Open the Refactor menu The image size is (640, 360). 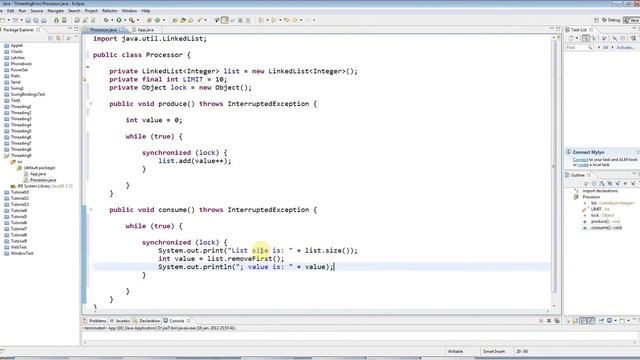point(109,11)
